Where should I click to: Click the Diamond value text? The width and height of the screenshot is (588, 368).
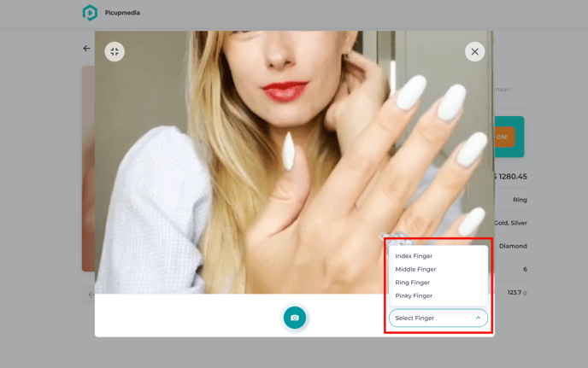click(513, 246)
